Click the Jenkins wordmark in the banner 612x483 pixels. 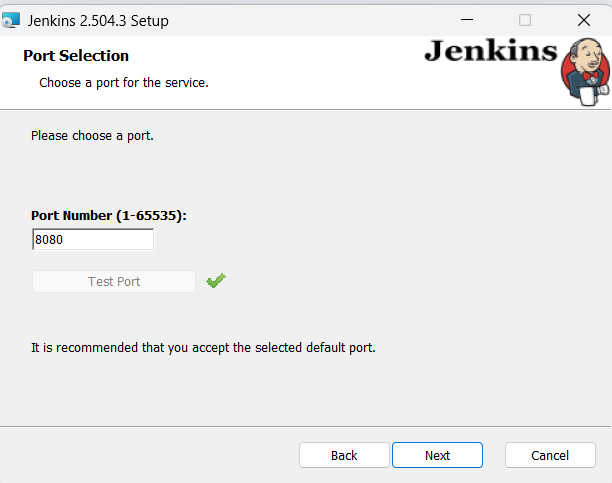pyautogui.click(x=491, y=51)
